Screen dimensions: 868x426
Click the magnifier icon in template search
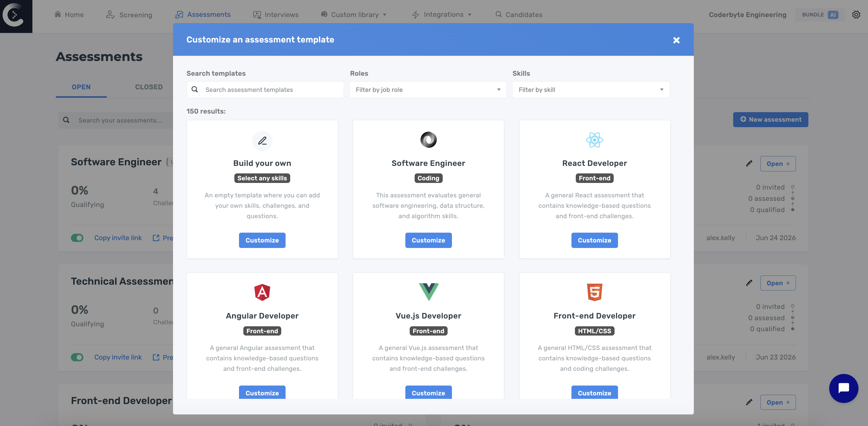coord(194,89)
